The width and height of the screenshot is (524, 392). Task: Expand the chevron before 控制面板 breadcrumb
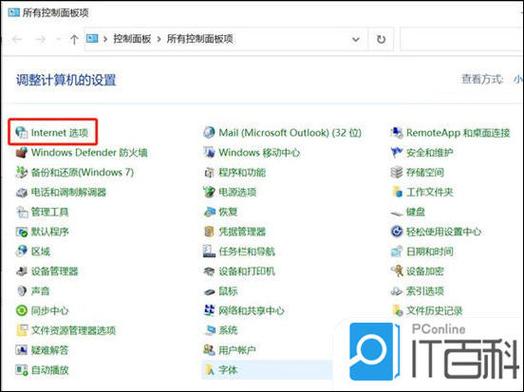pyautogui.click(x=105, y=39)
